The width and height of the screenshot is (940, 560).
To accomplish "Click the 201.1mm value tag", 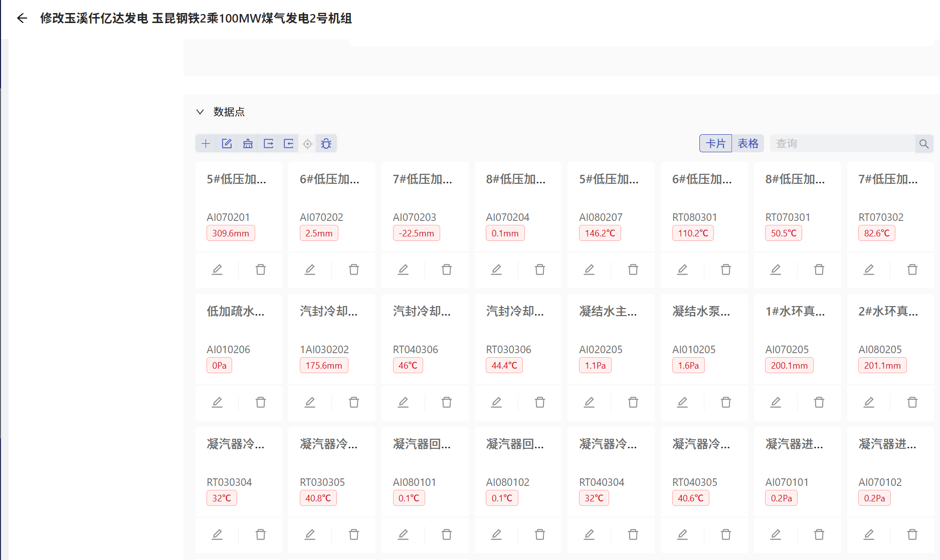I will (882, 366).
